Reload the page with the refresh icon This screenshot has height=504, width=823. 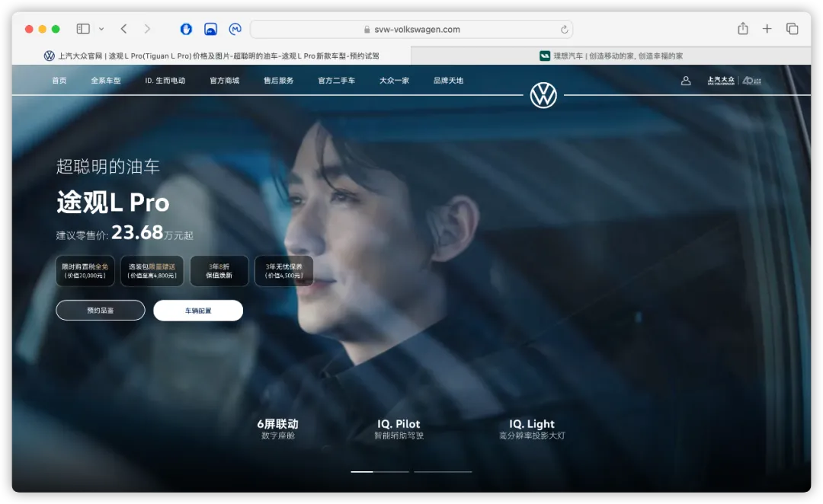[564, 30]
